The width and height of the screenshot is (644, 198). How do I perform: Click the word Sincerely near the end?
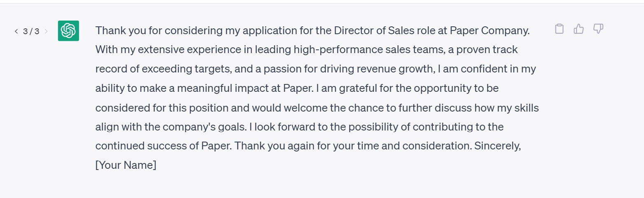[x=498, y=146]
